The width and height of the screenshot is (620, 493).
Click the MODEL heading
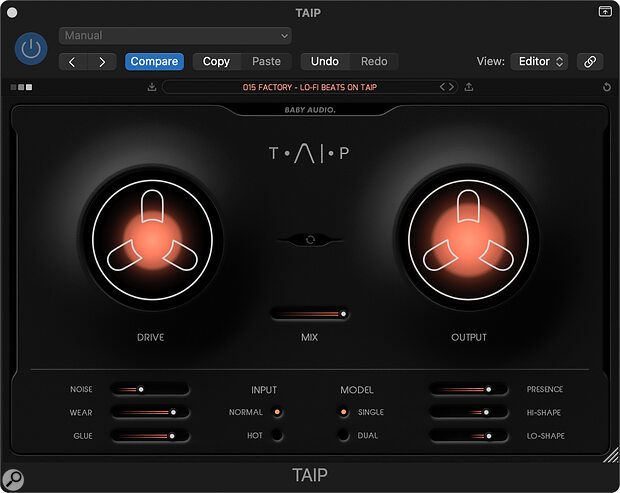click(x=357, y=390)
